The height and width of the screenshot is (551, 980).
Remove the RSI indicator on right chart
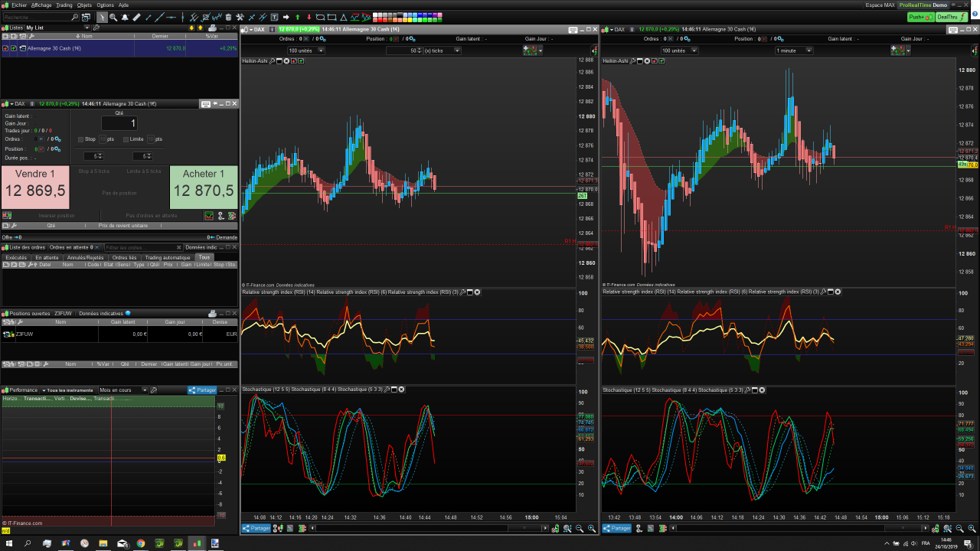pos(838,292)
